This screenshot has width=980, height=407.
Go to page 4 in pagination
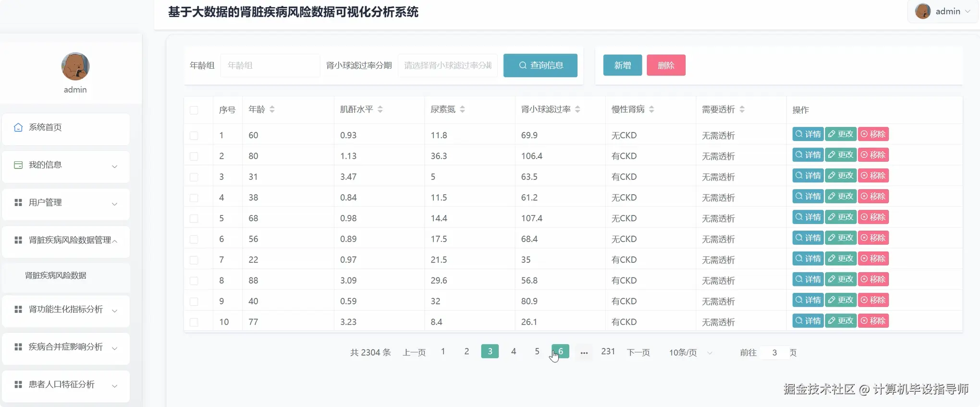pos(514,351)
